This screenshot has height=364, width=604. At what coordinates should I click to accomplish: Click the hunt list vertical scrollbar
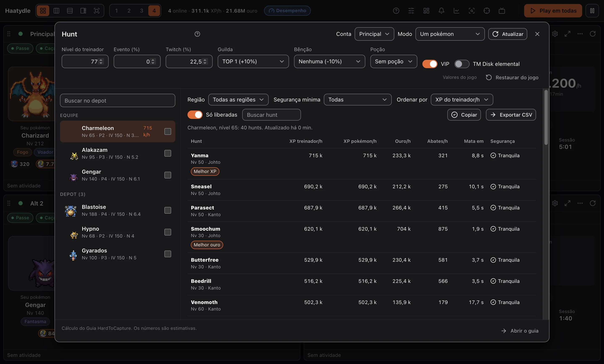(546, 118)
